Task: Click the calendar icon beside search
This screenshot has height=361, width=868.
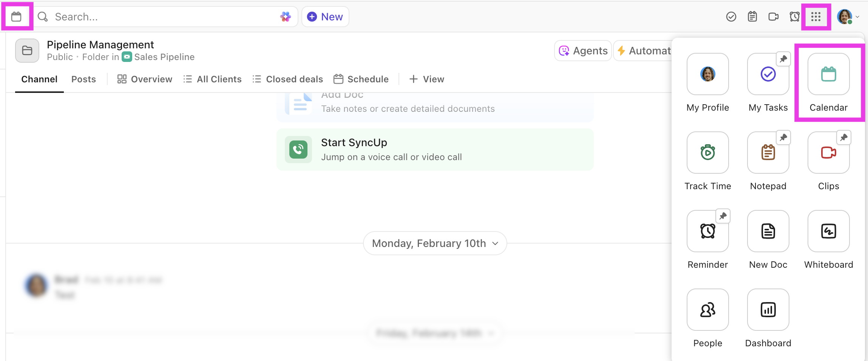Action: 16,17
